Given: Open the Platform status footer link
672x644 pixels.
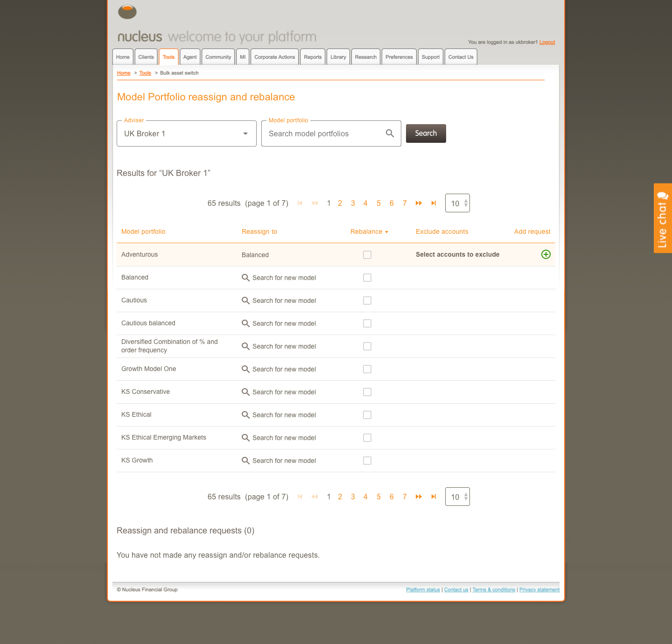Looking at the screenshot, I should click(423, 589).
